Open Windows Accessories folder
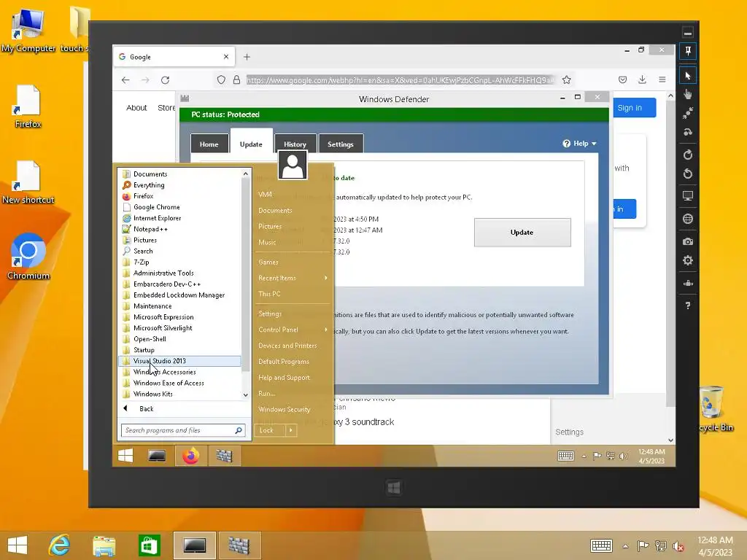The height and width of the screenshot is (560, 747). tap(179, 372)
